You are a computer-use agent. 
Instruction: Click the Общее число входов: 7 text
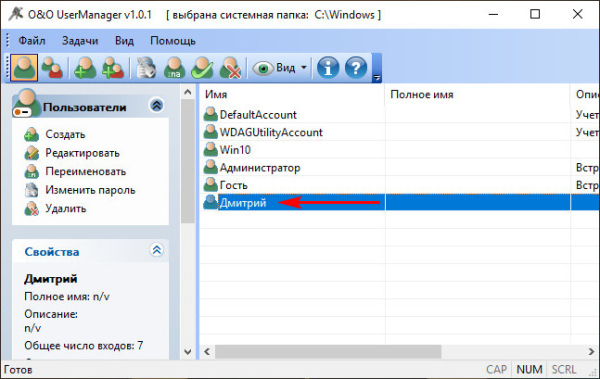(x=83, y=345)
